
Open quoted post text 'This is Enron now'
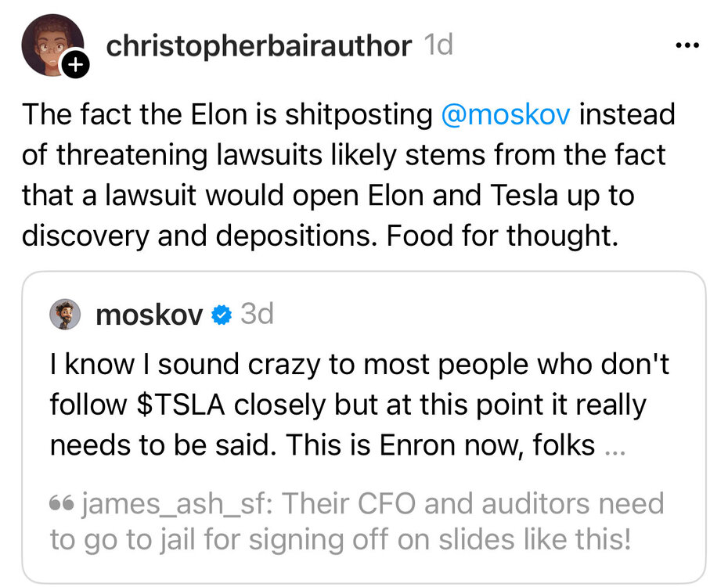pos(440,445)
